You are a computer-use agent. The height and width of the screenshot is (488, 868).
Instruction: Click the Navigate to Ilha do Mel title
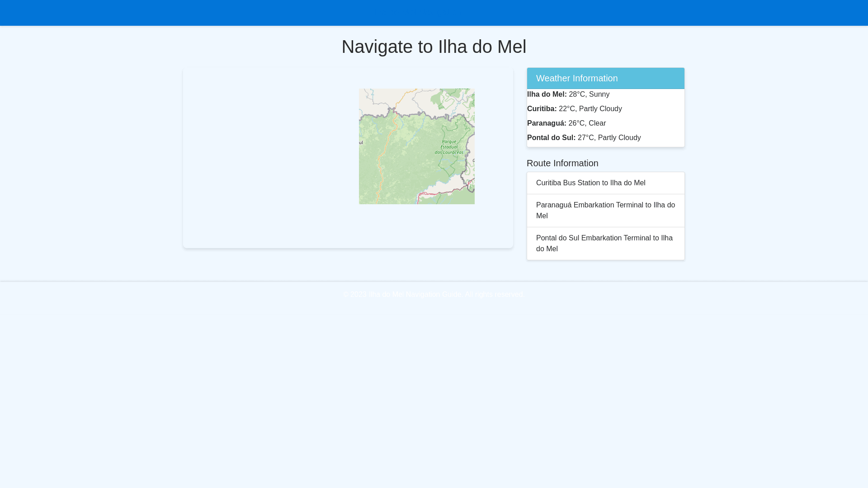coord(434,47)
